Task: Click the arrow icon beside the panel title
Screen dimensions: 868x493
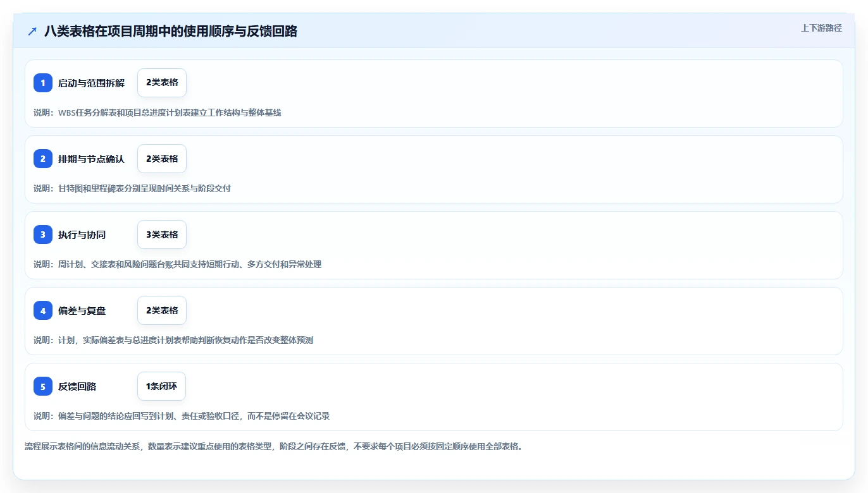Action: [32, 31]
